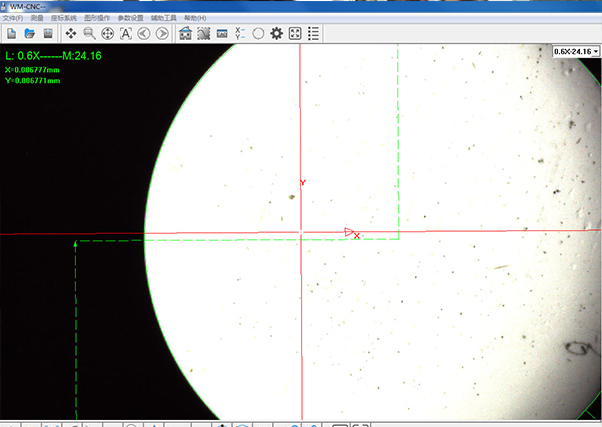Screen dimensions: 602x427
Task: Open the 参数设置 menu
Action: click(131, 18)
